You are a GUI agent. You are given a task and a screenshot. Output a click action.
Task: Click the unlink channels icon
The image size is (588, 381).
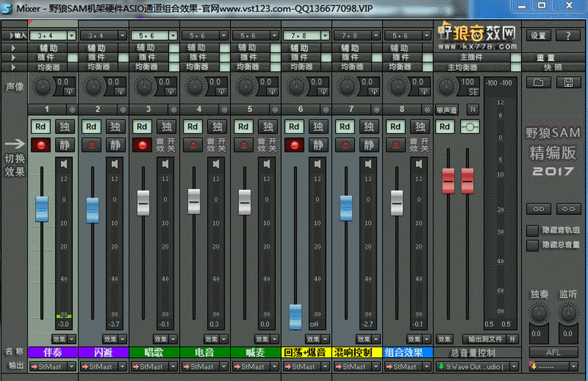568,210
